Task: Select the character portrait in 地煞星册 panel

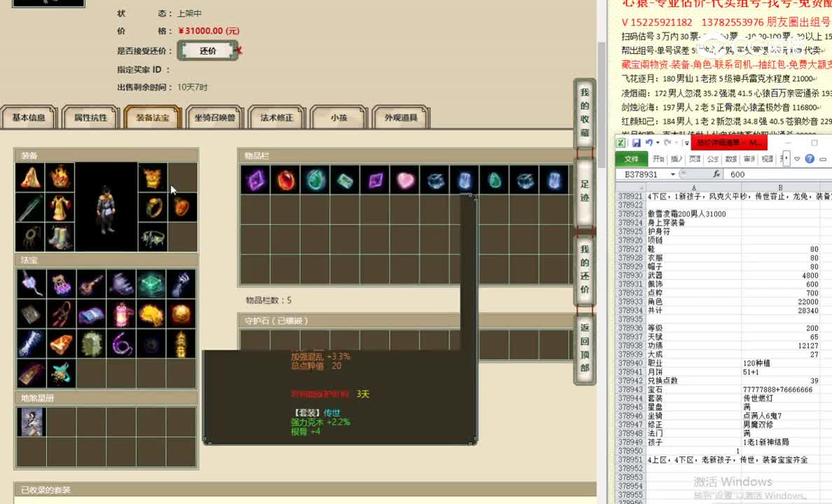Action: click(x=32, y=422)
